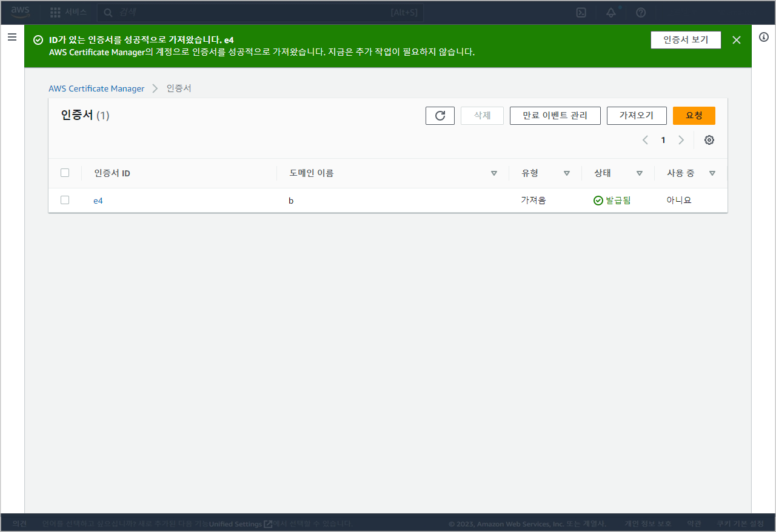Click the 인증서 보기 button

click(x=686, y=40)
